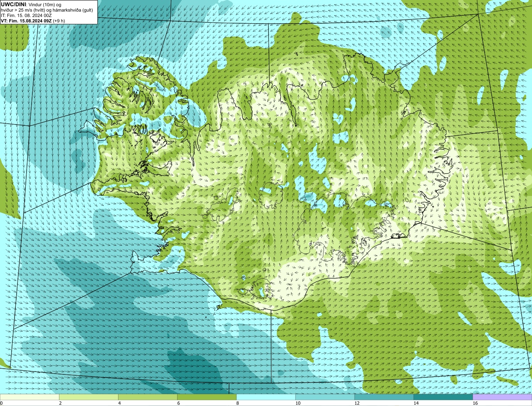
Task: Select the olive green 6–8 m/s color swatch
Action: tap(207, 397)
